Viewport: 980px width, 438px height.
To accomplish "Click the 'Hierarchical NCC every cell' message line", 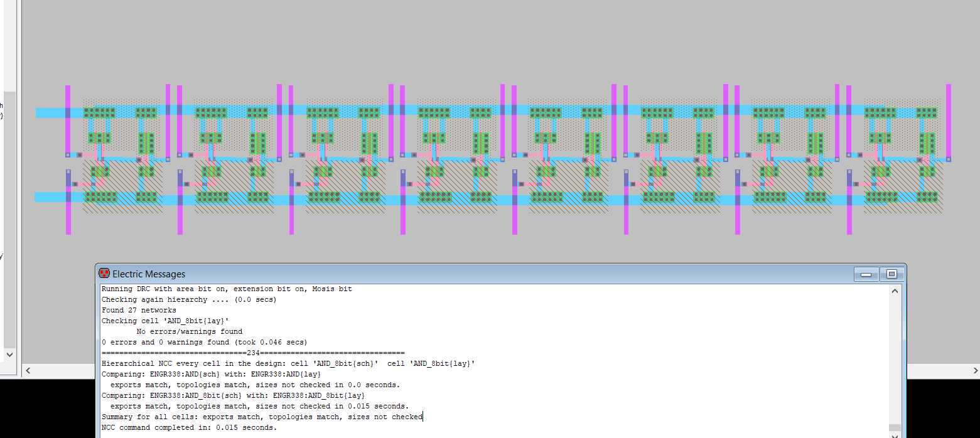I will 288,363.
